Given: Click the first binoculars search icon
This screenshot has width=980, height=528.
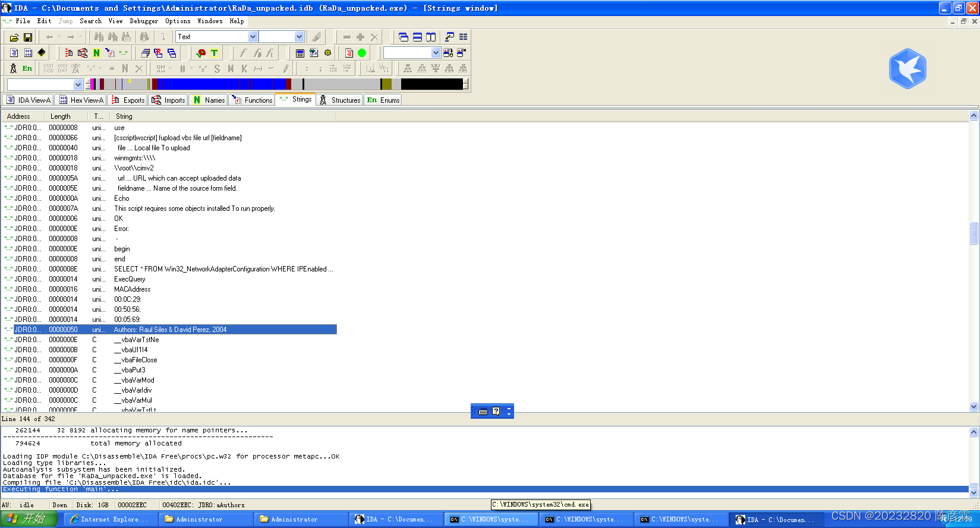Looking at the screenshot, I should 99,37.
